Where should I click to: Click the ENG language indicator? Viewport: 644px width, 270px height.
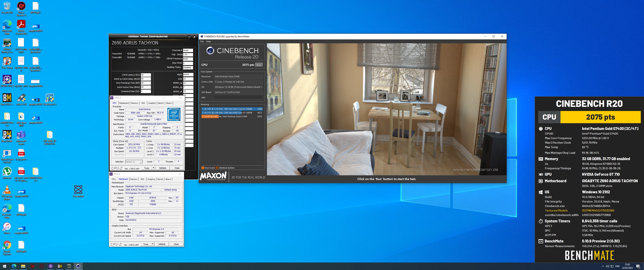(617, 266)
